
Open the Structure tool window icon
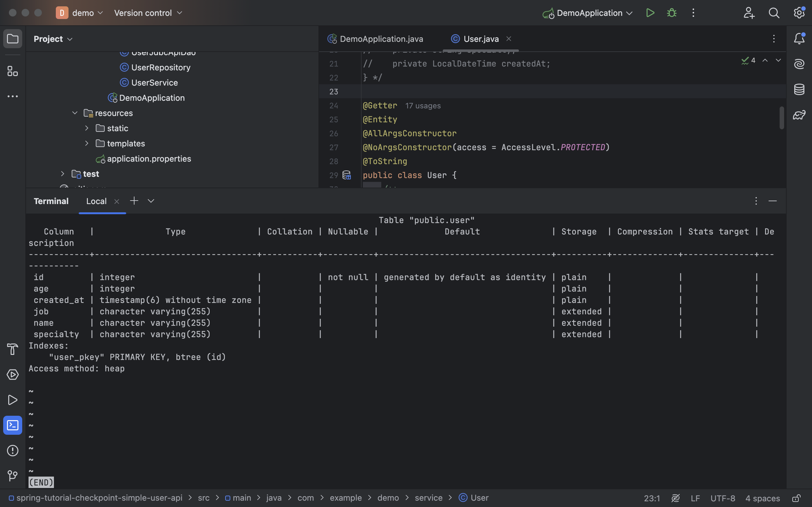[12, 71]
